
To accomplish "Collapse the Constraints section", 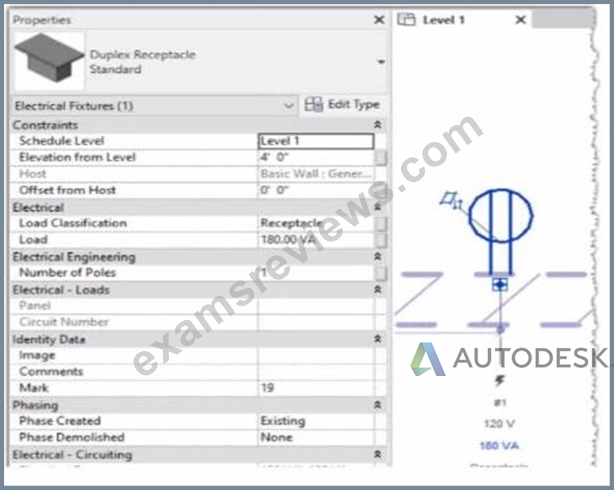I will pyautogui.click(x=377, y=125).
